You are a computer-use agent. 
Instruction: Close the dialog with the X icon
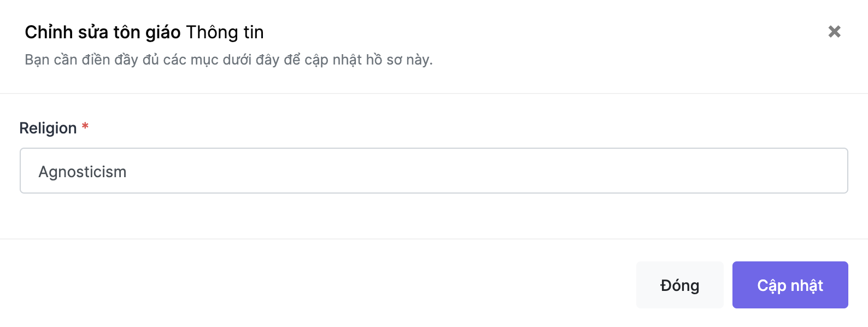(834, 32)
